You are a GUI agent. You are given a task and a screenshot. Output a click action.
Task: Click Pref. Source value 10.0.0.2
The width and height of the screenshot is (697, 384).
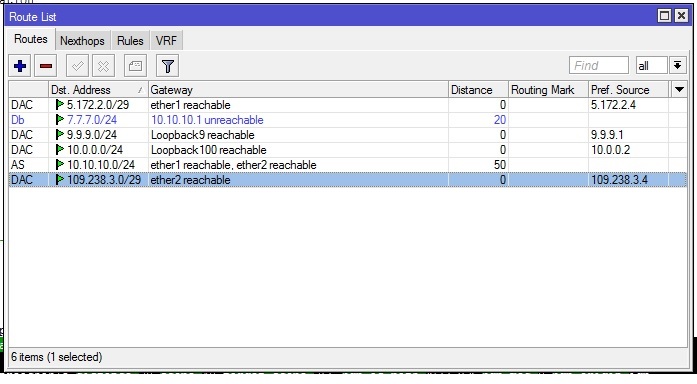610,150
